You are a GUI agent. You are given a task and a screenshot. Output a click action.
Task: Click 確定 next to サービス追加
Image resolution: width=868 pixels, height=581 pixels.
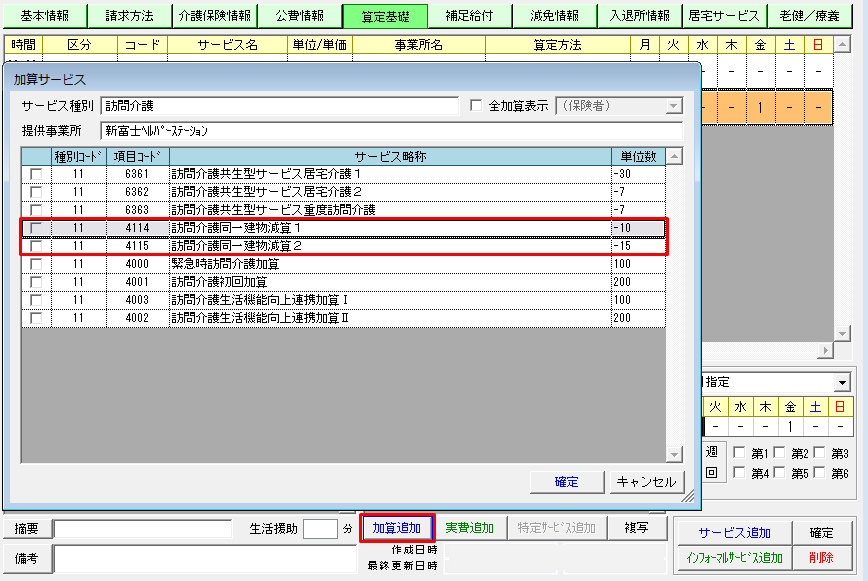pos(821,533)
